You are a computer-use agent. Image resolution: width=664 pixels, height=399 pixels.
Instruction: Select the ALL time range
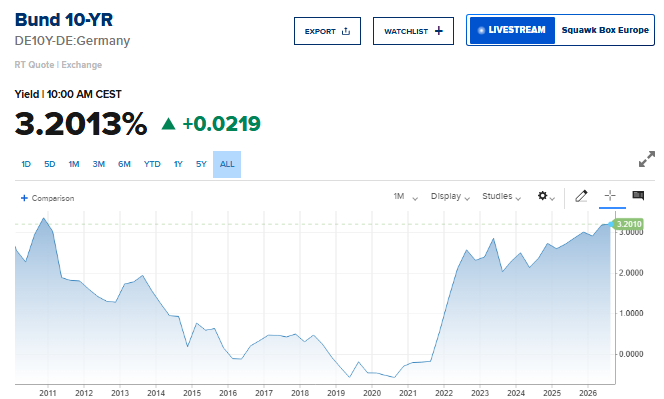pos(227,164)
